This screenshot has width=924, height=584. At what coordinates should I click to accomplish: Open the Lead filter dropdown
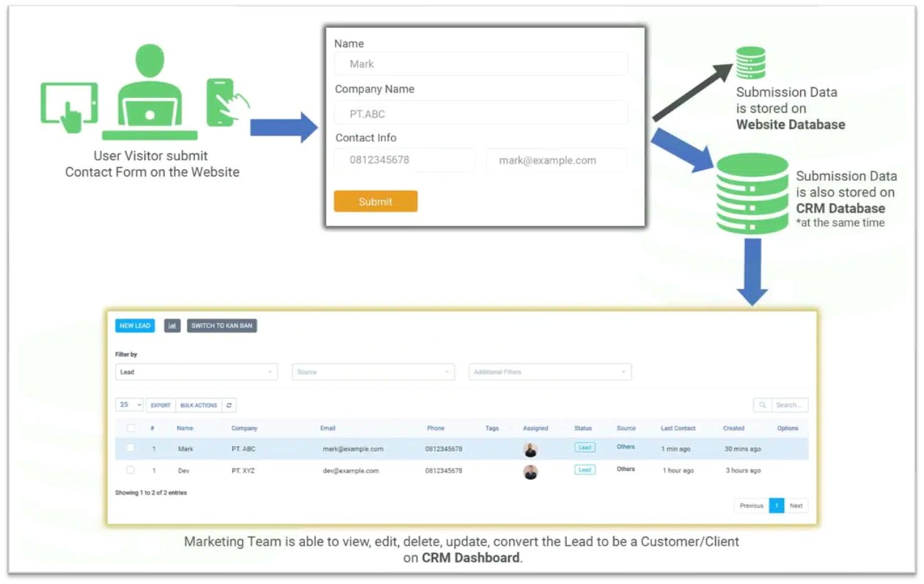point(196,372)
